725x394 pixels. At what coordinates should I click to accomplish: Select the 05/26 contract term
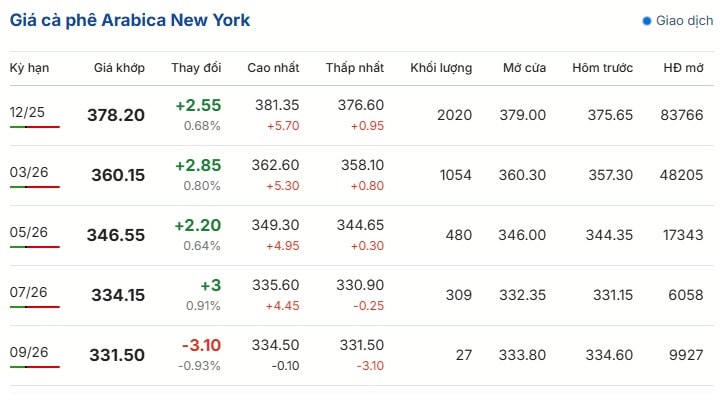click(29, 232)
